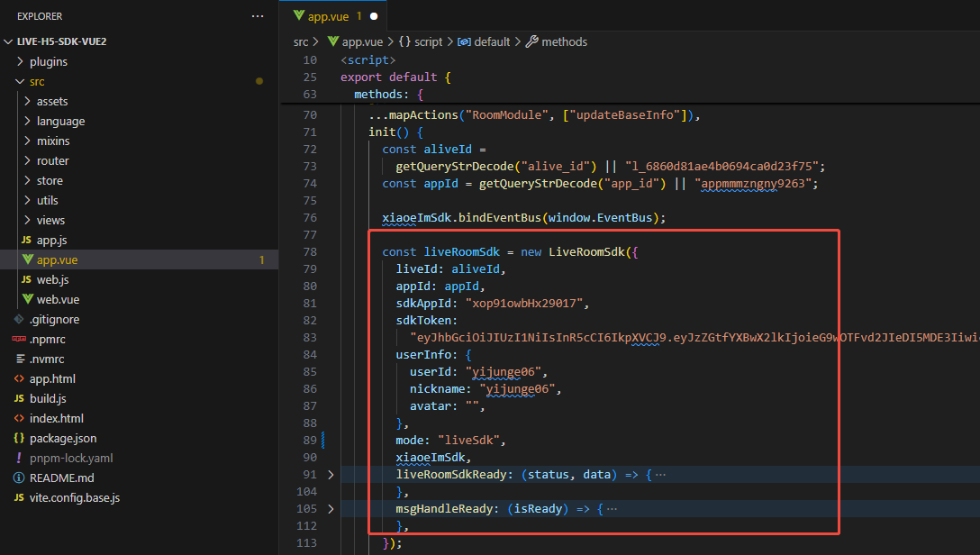980x555 pixels.
Task: Open vite.config.base.js in the explorer
Action: (74, 497)
